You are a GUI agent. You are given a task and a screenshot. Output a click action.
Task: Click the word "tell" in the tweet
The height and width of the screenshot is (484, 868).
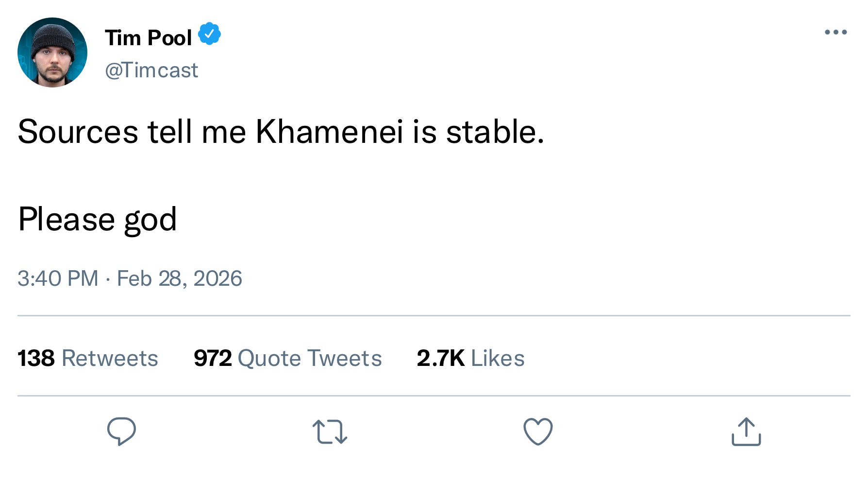tap(170, 132)
